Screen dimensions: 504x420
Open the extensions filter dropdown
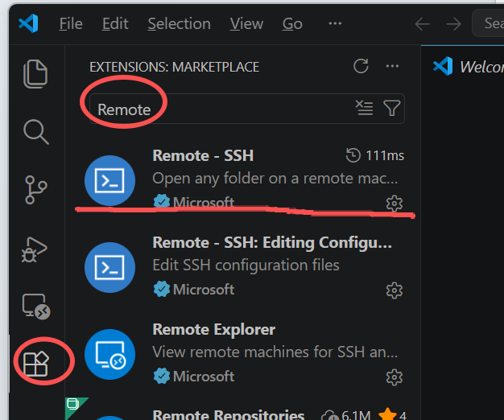pos(392,108)
